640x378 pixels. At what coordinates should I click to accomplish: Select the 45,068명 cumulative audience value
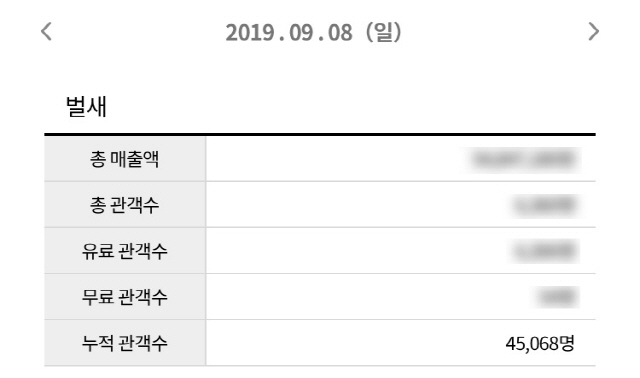coord(540,344)
